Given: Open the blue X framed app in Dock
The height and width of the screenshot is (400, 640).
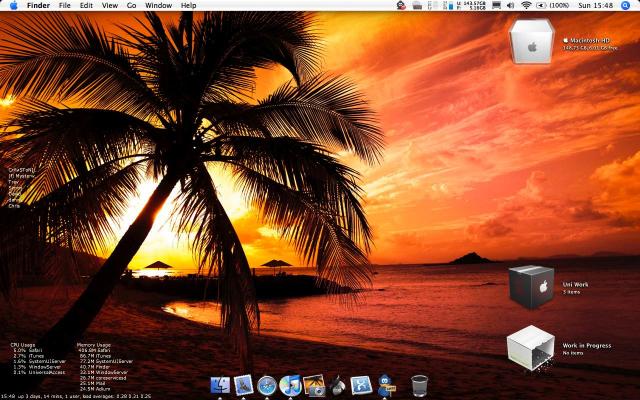Looking at the screenshot, I should pos(361,386).
